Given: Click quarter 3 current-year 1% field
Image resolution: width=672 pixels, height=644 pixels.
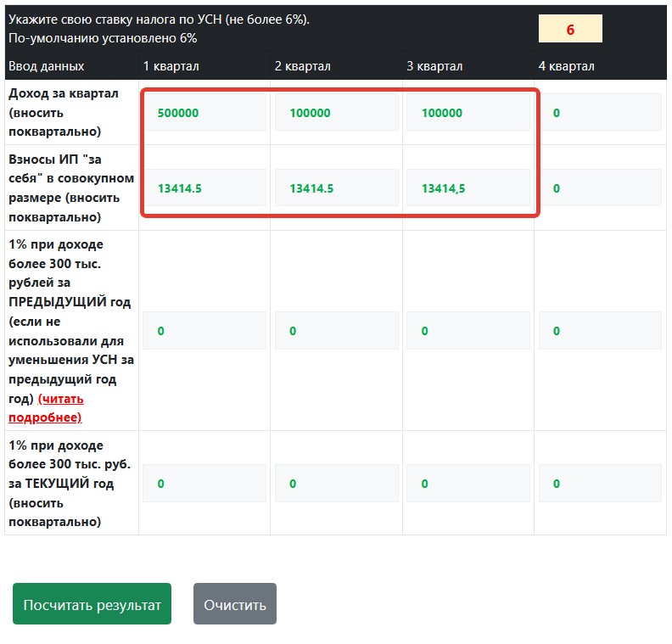Looking at the screenshot, I should (468, 483).
